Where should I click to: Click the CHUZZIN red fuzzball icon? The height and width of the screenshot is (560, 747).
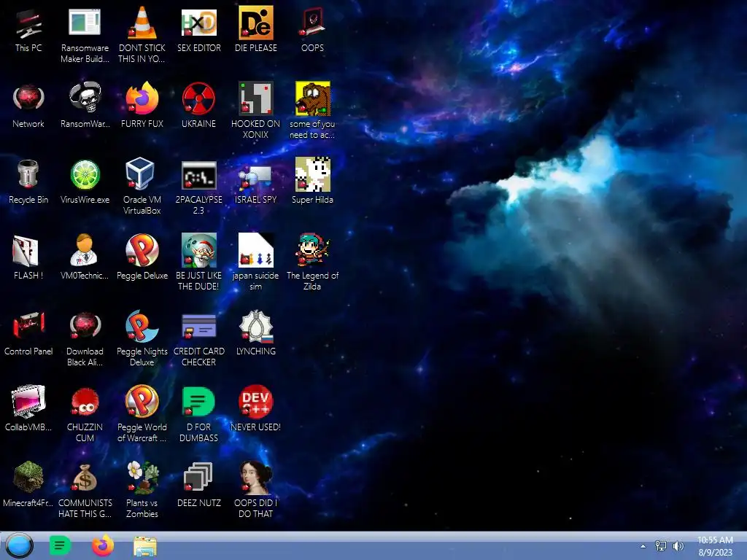[x=85, y=402]
